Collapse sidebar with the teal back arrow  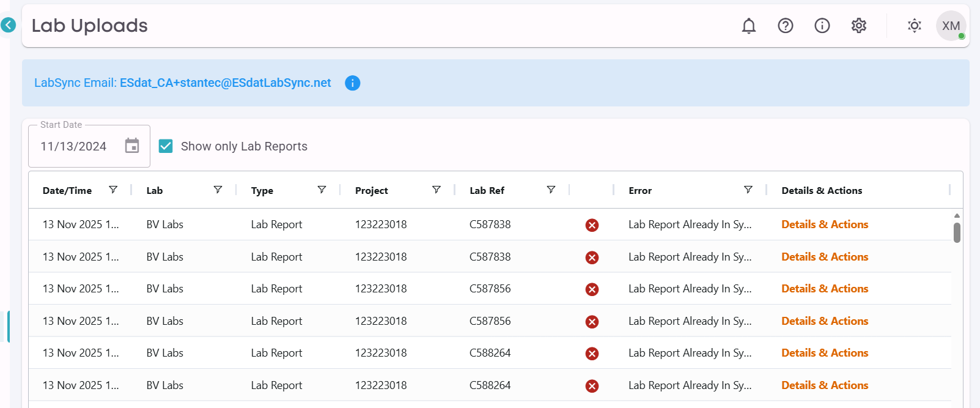[x=8, y=25]
